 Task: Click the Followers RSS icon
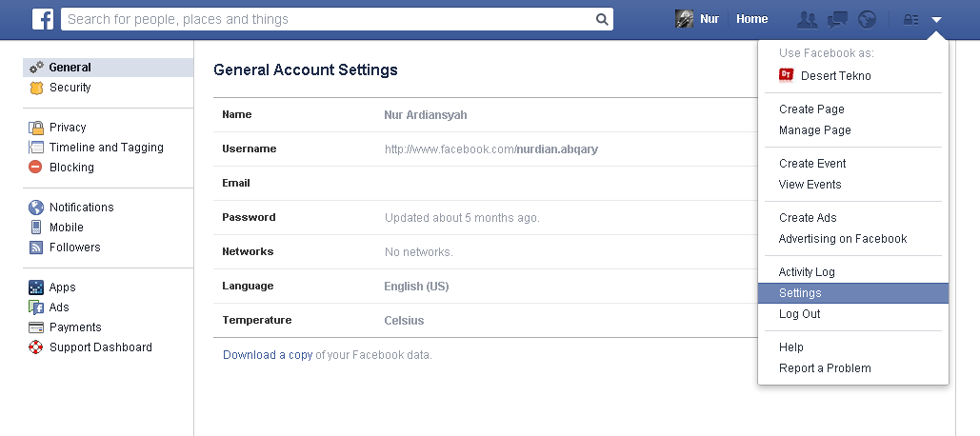(x=36, y=248)
